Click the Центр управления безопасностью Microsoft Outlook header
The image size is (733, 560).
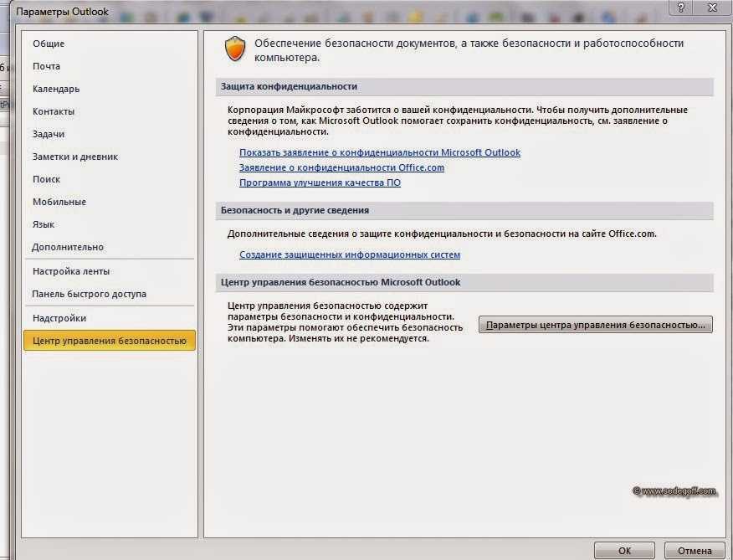coord(464,283)
